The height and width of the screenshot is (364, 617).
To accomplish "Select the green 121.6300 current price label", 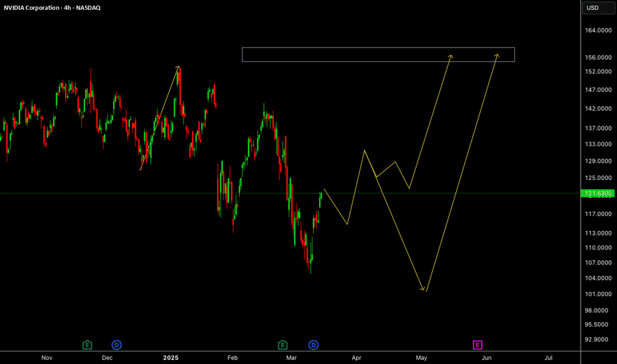I will tap(597, 193).
